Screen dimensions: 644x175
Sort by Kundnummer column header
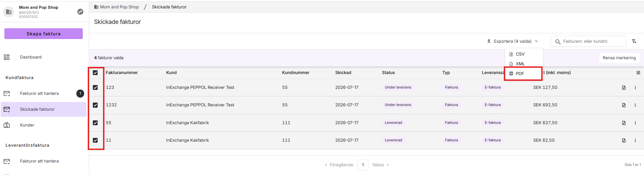(296, 73)
